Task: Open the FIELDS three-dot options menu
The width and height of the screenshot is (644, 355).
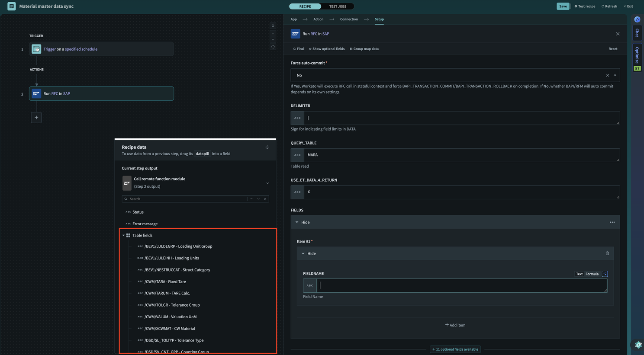Action: click(612, 222)
